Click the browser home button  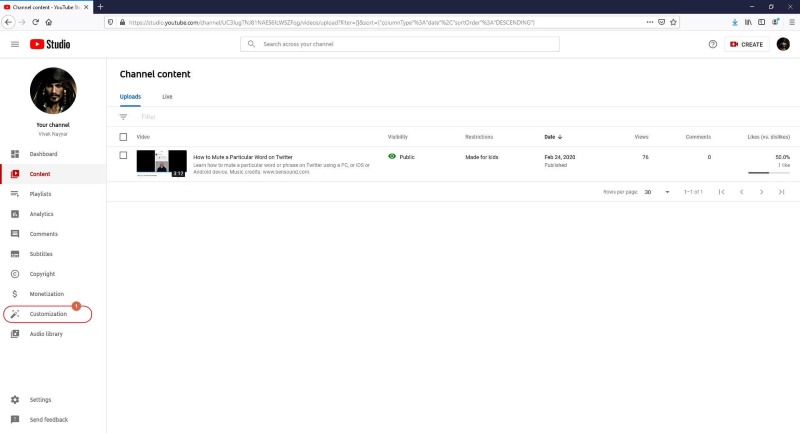coord(48,22)
